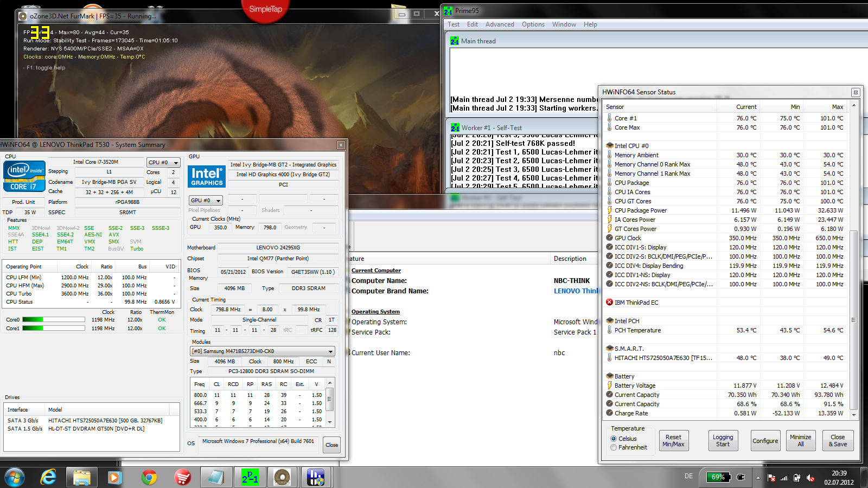868x488 pixels.
Task: Switch to HWiNFO64 in the taskbar
Action: (315, 478)
